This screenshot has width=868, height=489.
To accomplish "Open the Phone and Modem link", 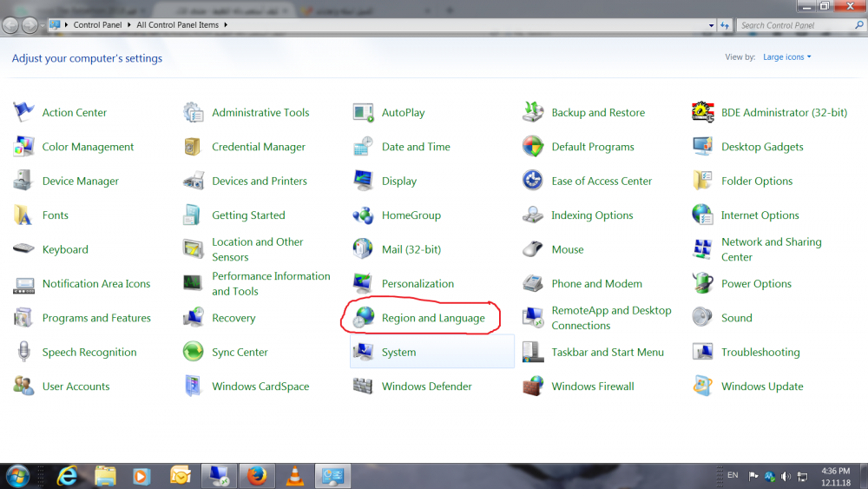I will pos(597,283).
